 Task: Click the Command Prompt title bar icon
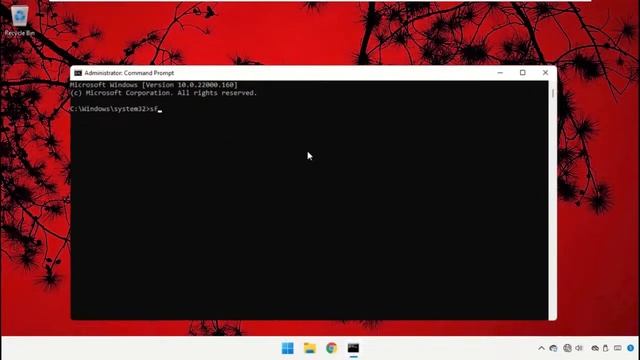point(78,73)
